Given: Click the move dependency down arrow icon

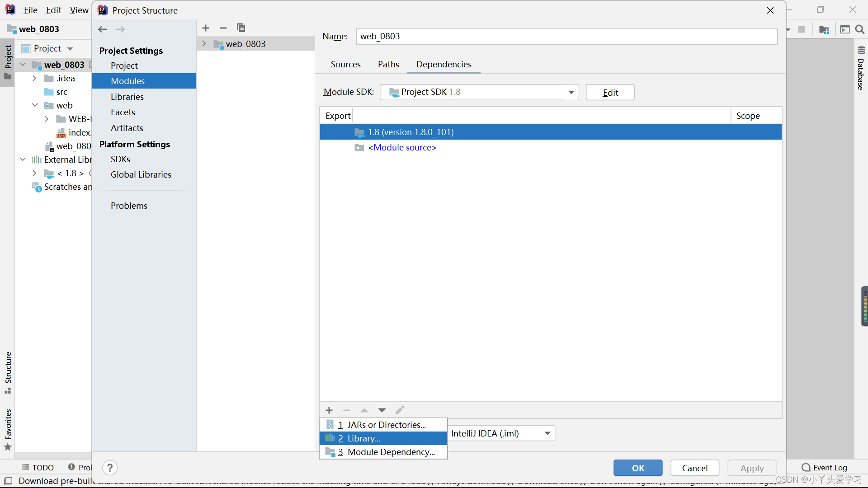Looking at the screenshot, I should pos(382,410).
